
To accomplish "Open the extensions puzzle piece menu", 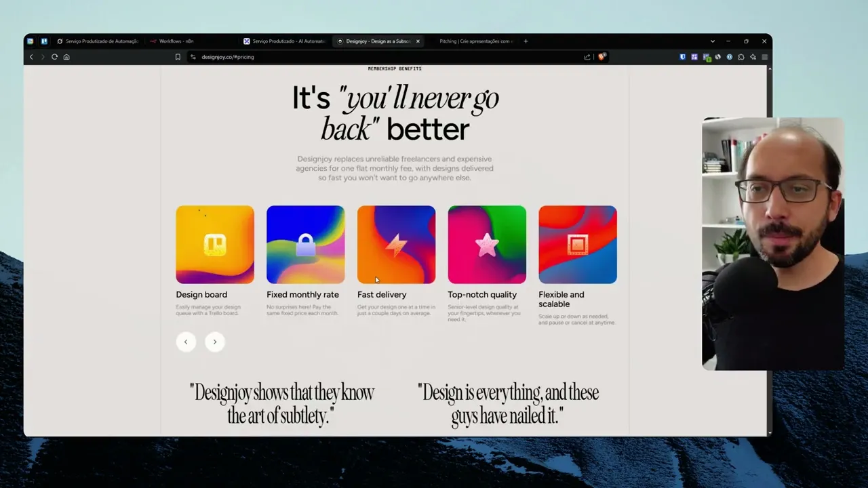I will click(x=741, y=57).
